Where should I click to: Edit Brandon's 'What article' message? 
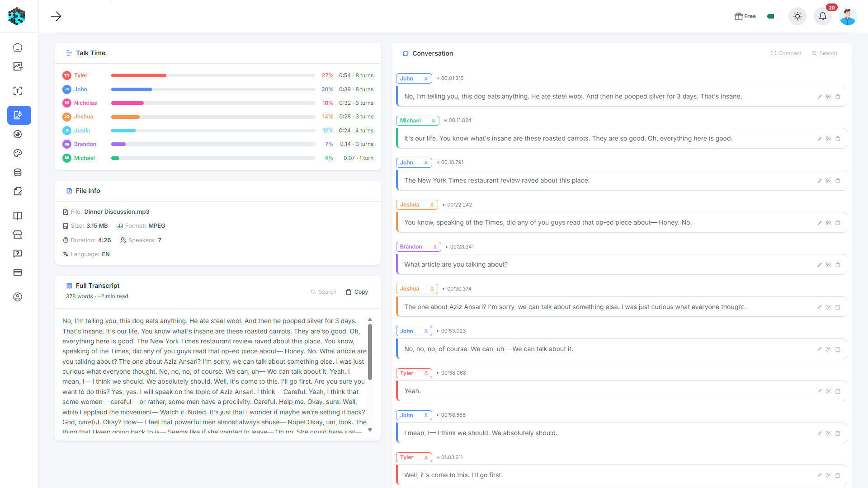819,265
